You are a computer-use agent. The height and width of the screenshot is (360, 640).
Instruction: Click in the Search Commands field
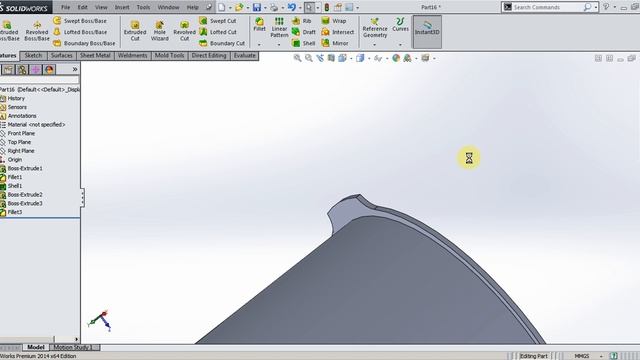pyautogui.click(x=547, y=7)
